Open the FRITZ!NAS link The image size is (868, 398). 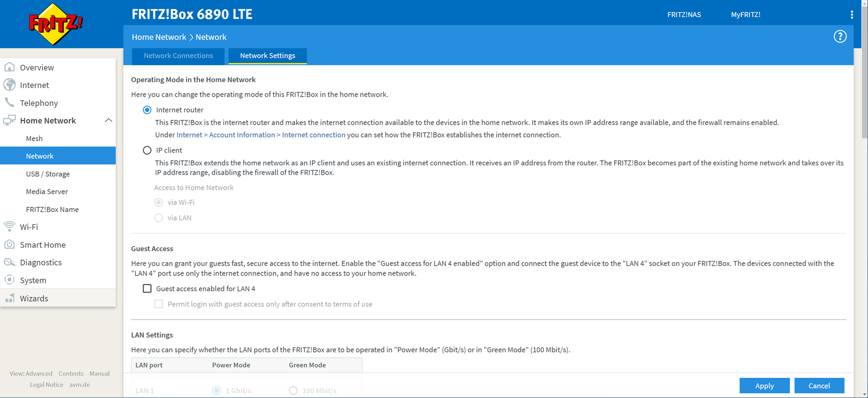(x=684, y=14)
